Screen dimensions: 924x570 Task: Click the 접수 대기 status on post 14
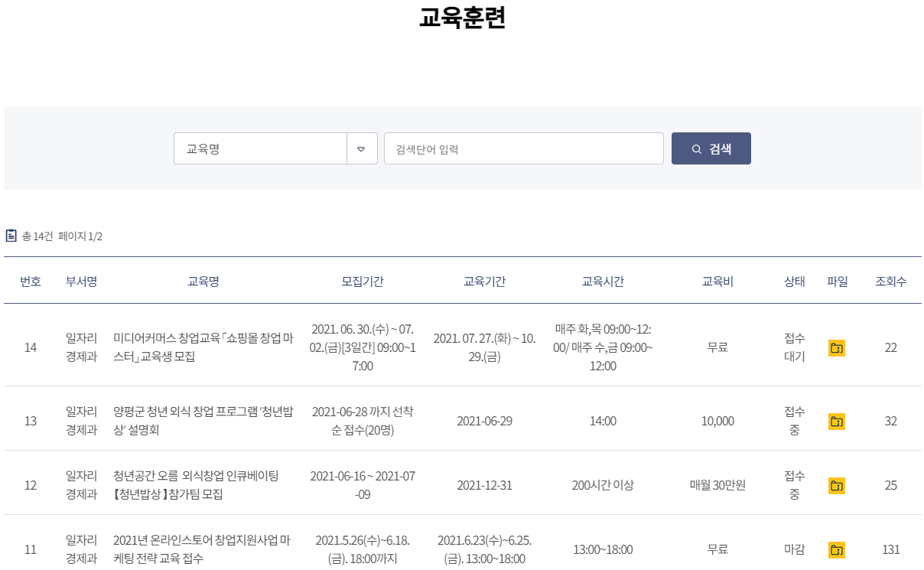[793, 347]
